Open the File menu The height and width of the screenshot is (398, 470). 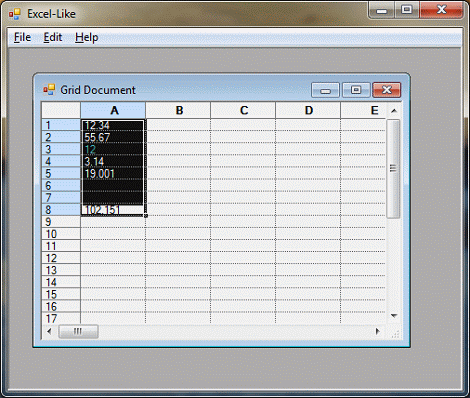[22, 37]
